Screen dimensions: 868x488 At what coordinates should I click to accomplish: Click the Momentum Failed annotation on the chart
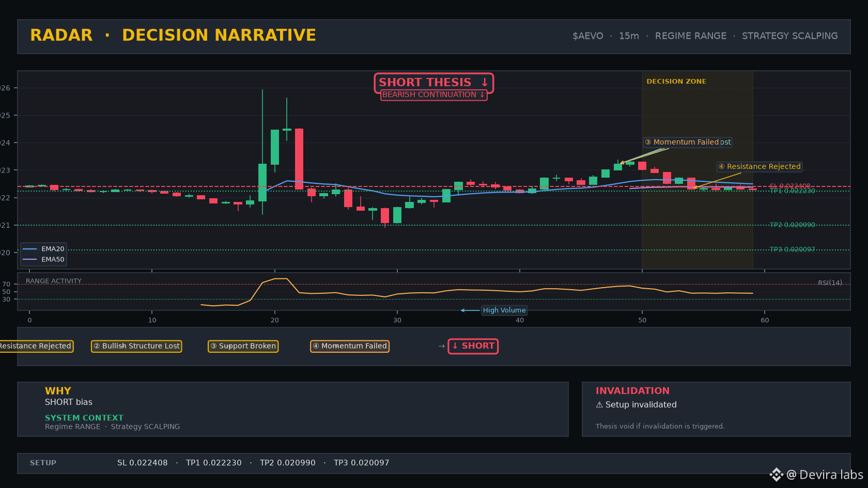pyautogui.click(x=681, y=142)
